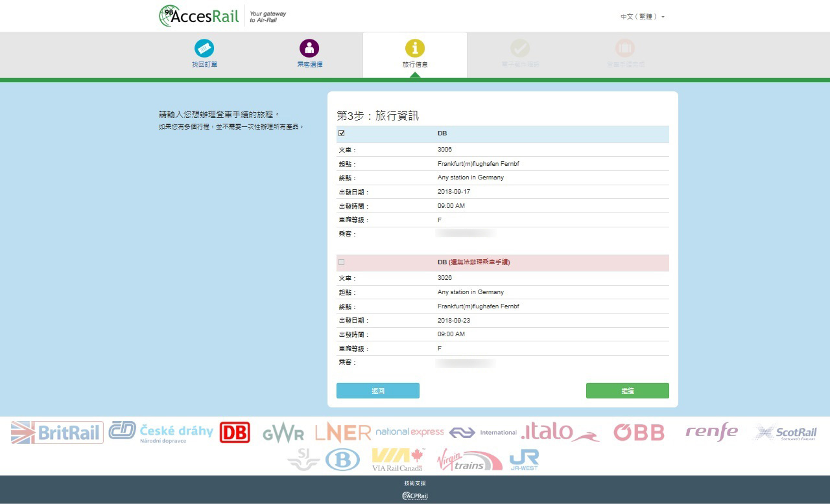The image size is (830, 504).
Task: Click the ÖBB logo
Action: 639,432
